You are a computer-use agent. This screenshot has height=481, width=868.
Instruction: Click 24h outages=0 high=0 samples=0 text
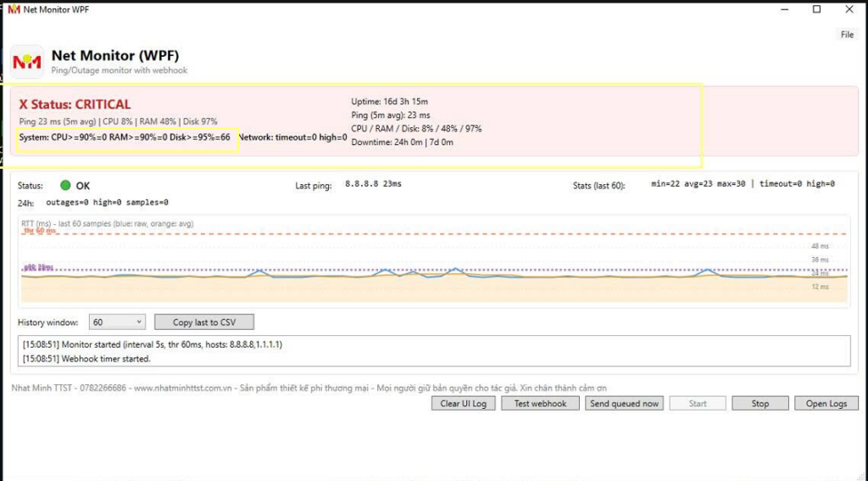pyautogui.click(x=107, y=202)
